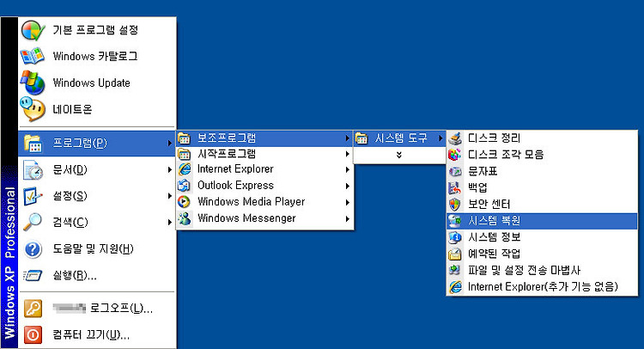Click the 예약된 작업 icon
This screenshot has width=644, height=349.
coord(455,254)
